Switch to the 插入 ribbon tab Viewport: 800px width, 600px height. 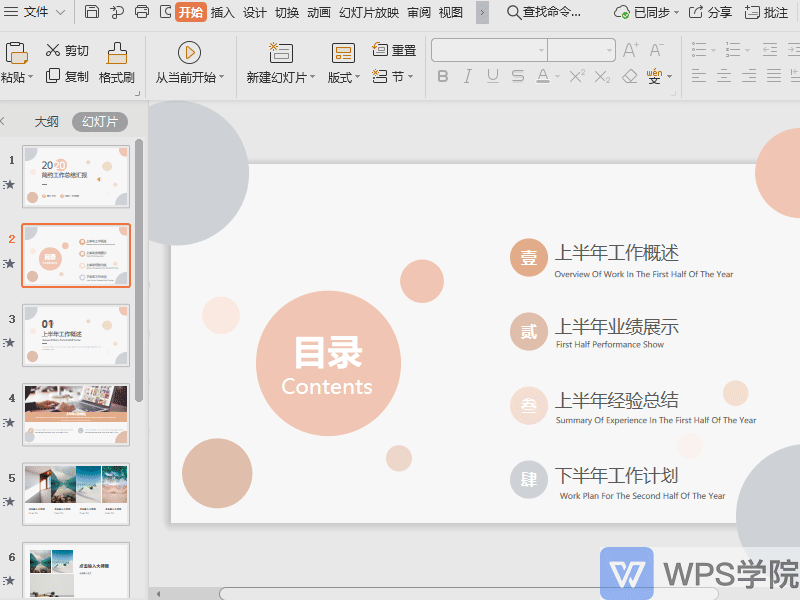point(222,13)
